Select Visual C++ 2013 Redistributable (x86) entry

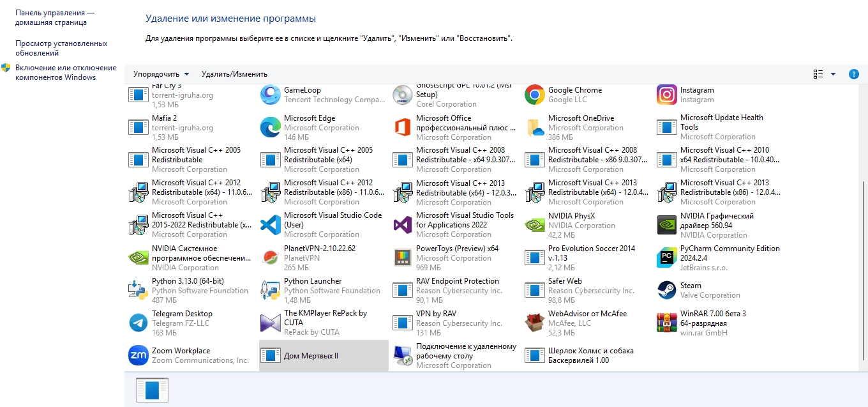coord(721,192)
